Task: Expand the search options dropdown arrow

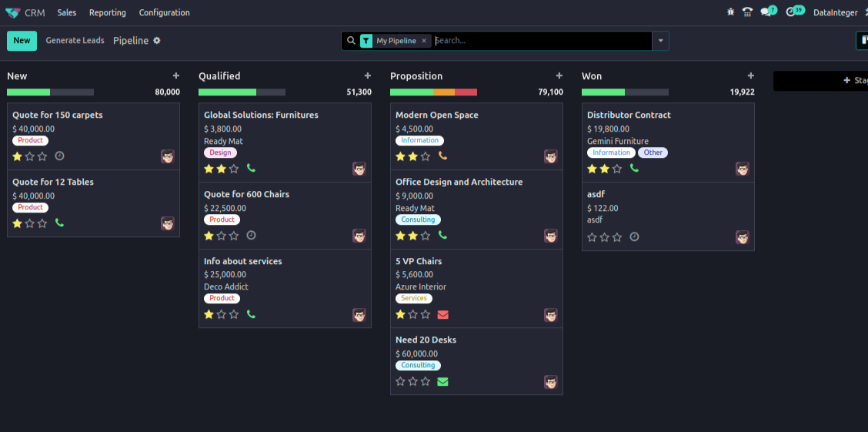Action: click(x=660, y=41)
